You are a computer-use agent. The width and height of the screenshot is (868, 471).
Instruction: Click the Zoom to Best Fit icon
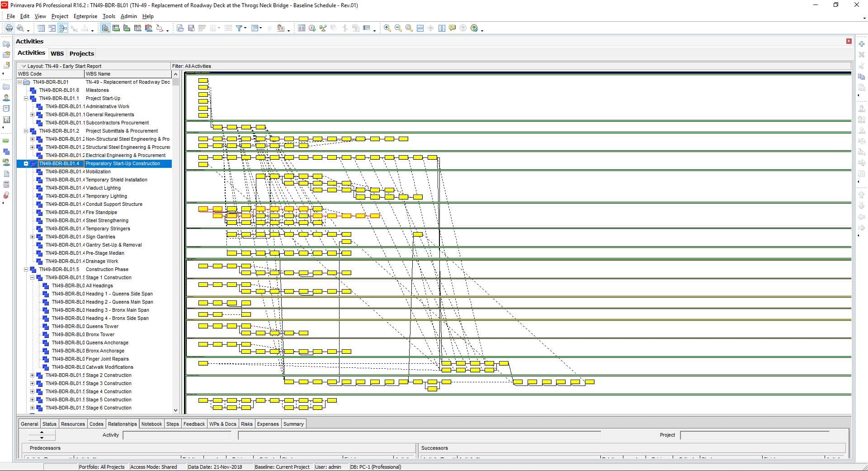(x=409, y=28)
